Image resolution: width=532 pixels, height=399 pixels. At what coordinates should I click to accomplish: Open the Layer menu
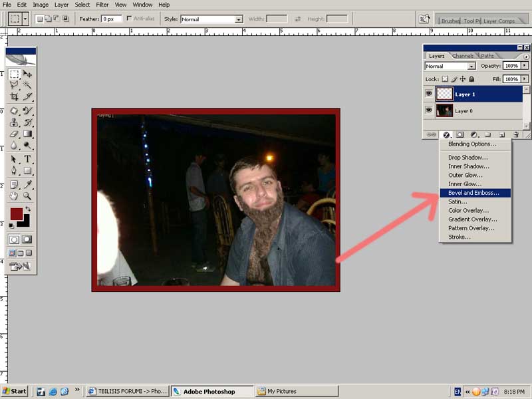(61, 5)
